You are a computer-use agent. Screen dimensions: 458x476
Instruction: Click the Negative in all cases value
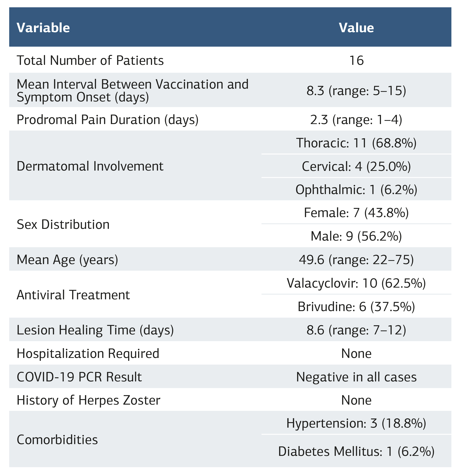click(356, 377)
